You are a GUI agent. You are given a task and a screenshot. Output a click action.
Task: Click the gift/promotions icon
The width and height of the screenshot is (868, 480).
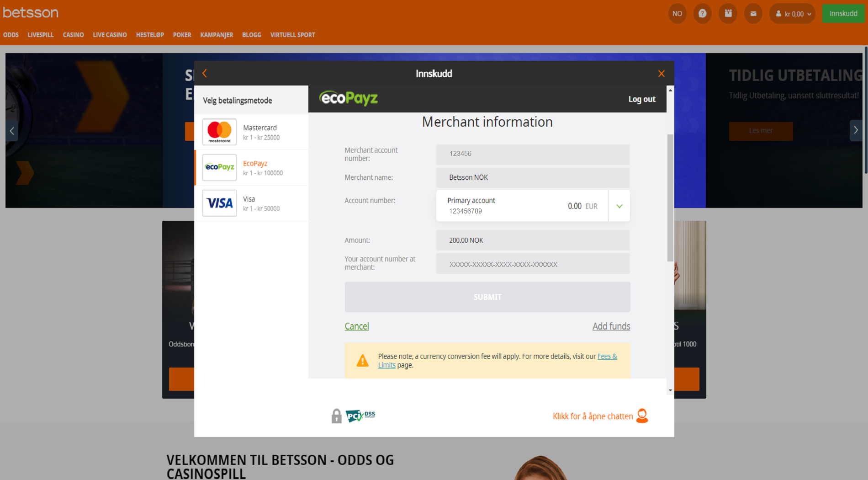[x=728, y=13]
